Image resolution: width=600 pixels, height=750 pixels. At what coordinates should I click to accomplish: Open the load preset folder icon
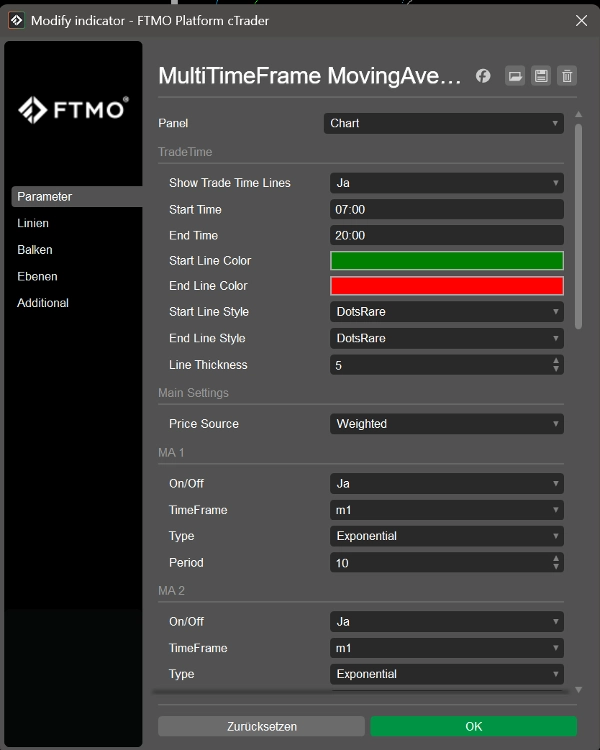515,76
